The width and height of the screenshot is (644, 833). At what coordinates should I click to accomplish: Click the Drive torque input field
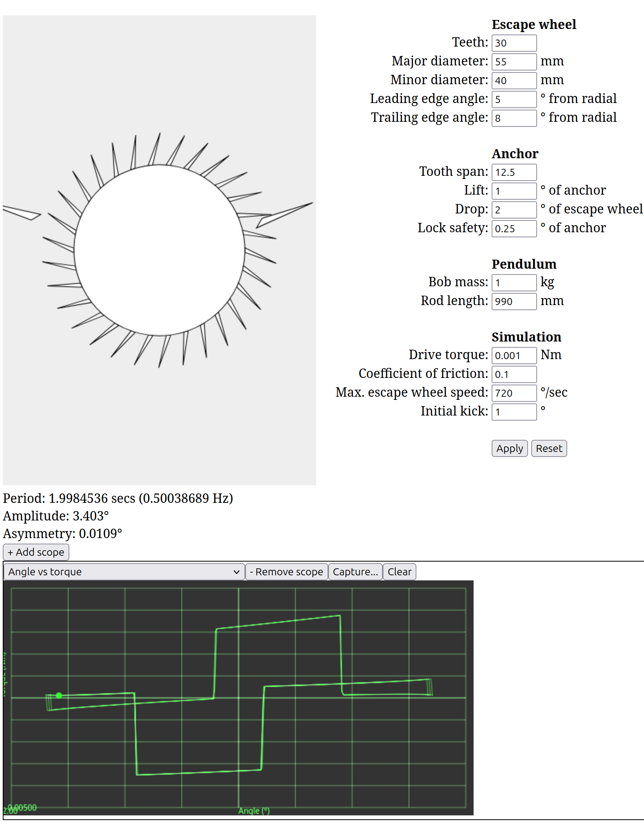(x=514, y=356)
